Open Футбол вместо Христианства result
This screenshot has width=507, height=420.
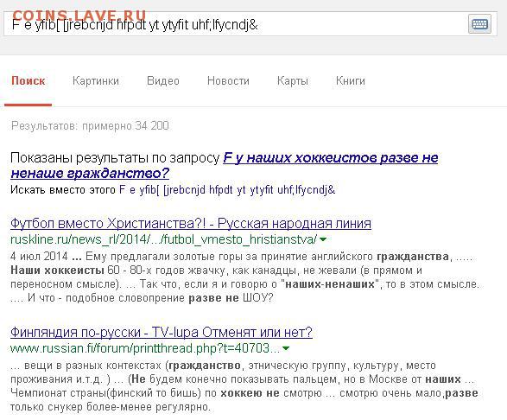pos(191,223)
